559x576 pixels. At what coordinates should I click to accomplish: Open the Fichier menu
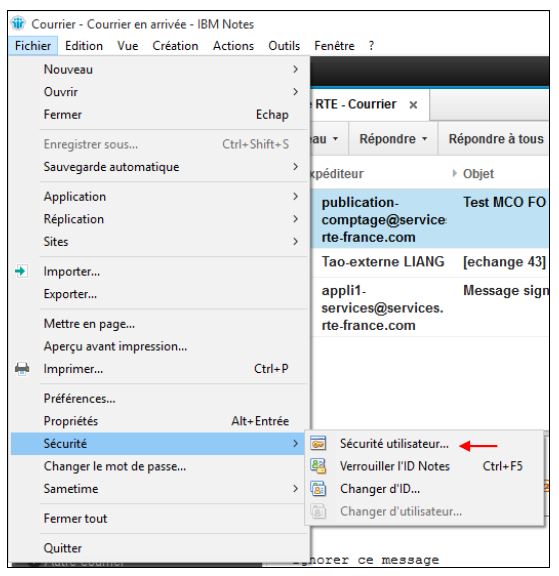tap(33, 46)
